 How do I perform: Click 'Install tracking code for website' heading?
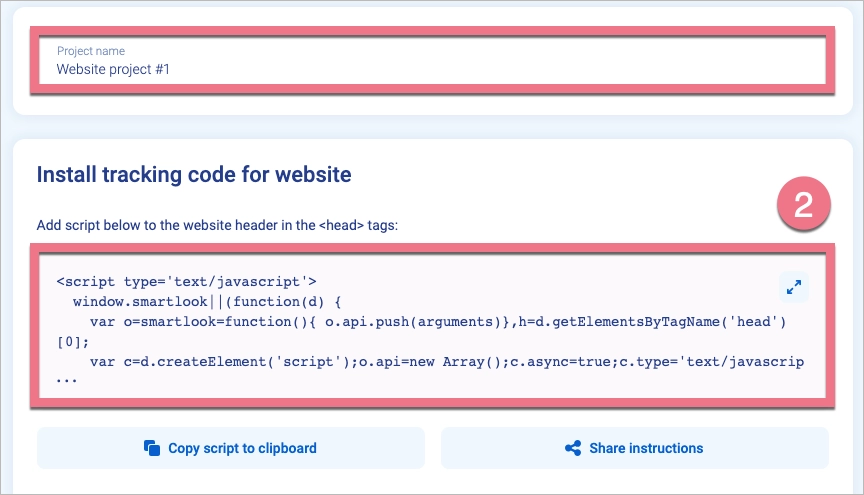click(194, 174)
